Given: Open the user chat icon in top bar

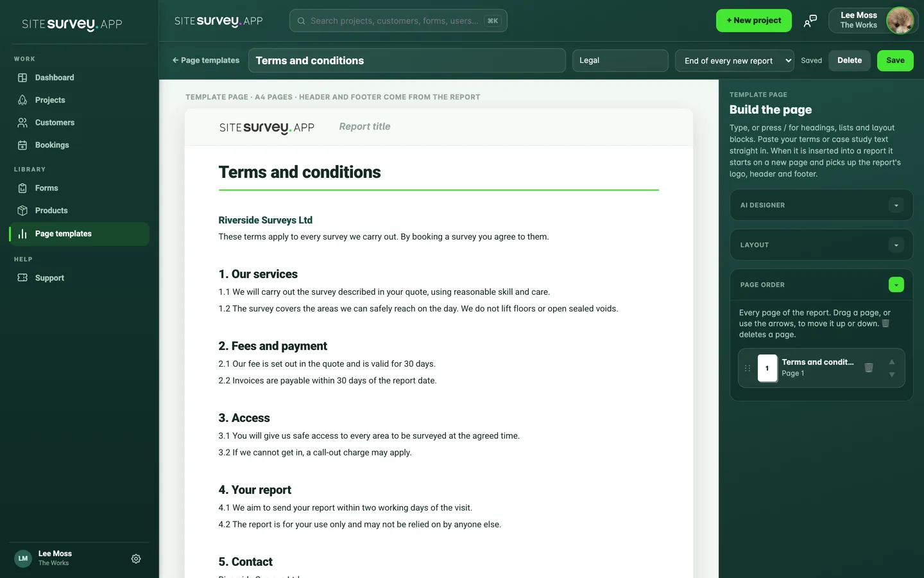Looking at the screenshot, I should point(810,21).
